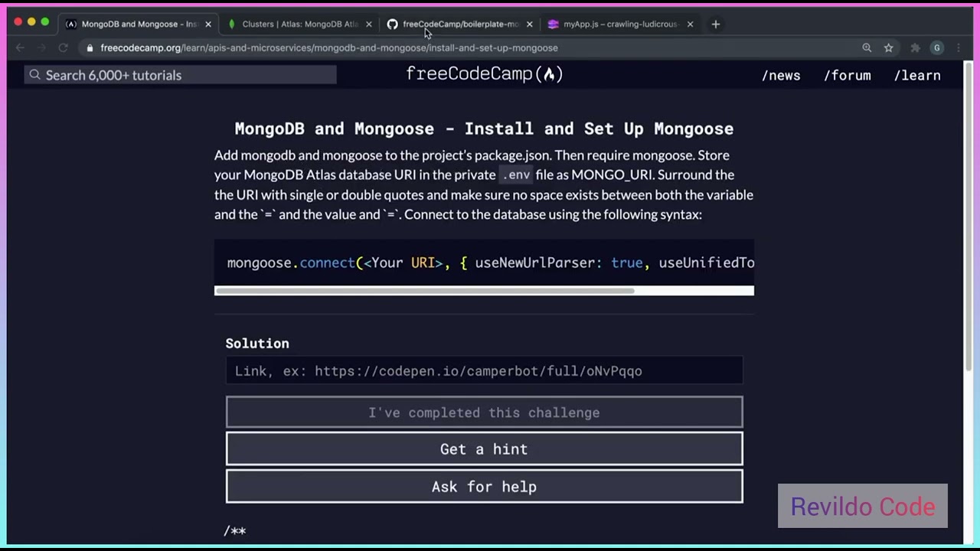This screenshot has height=551, width=980.
Task: Reload the page with the refresh icon
Action: pos(64,47)
